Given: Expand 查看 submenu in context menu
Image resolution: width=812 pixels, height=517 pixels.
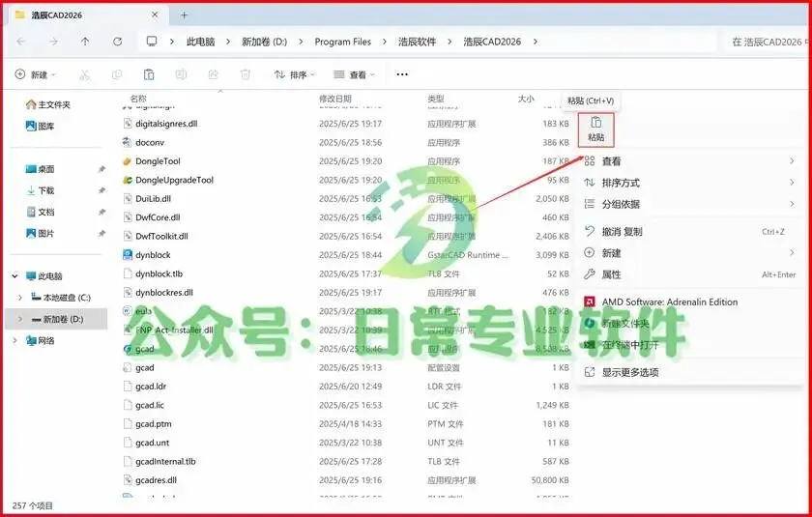Looking at the screenshot, I should pyautogui.click(x=690, y=161).
